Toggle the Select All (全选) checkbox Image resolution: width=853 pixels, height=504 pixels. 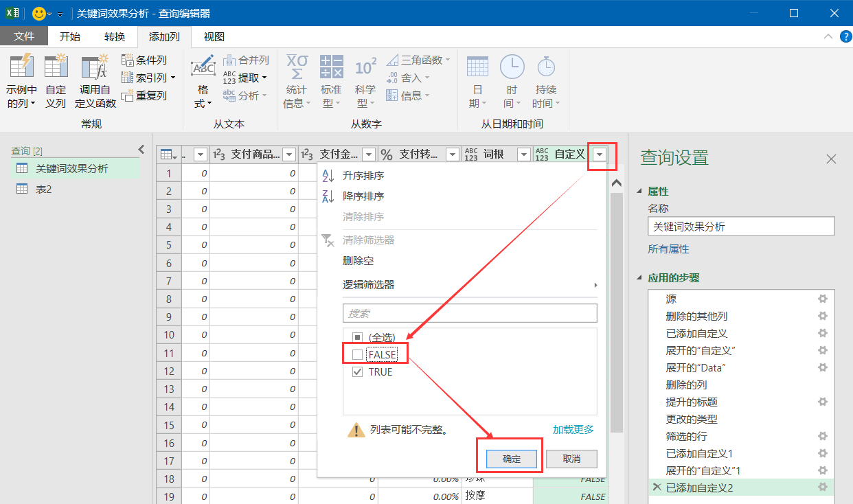357,337
